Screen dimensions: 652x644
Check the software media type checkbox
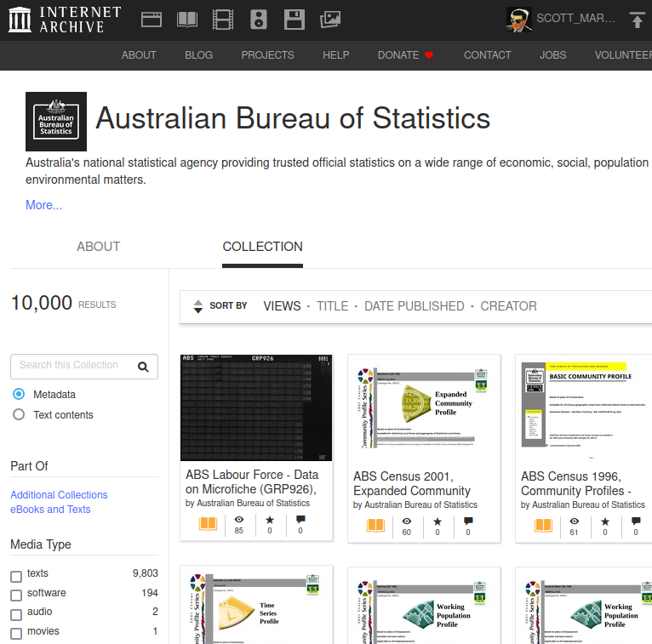(x=16, y=596)
